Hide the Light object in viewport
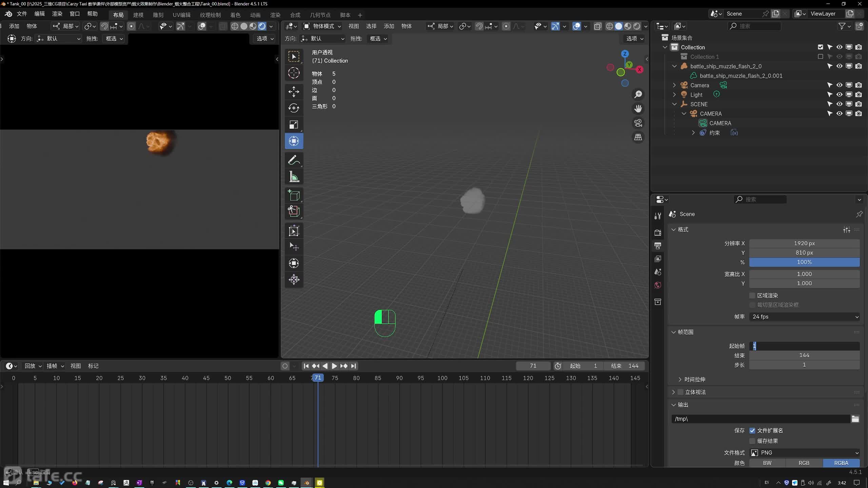Screen dimensions: 868x488 click(x=839, y=95)
